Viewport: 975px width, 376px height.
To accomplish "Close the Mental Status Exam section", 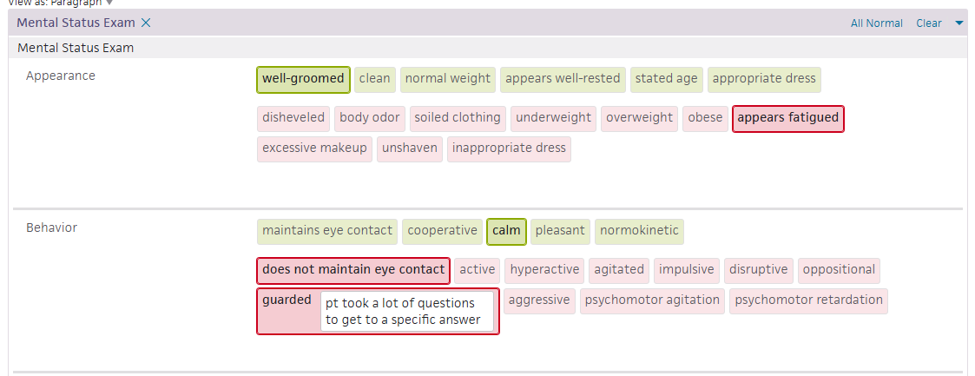I will [146, 23].
